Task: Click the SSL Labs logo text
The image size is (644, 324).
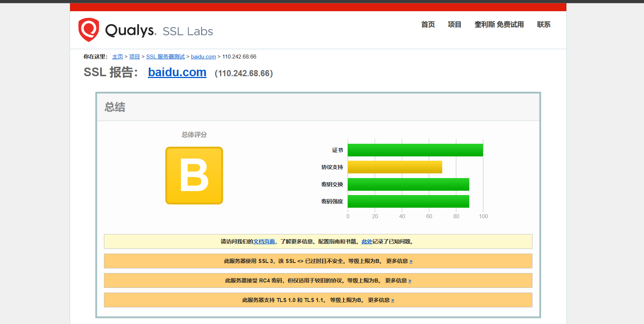Action: click(x=187, y=31)
